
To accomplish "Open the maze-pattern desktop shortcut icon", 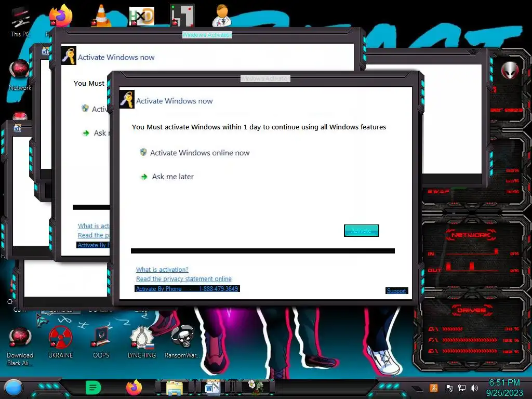I will (x=182, y=15).
